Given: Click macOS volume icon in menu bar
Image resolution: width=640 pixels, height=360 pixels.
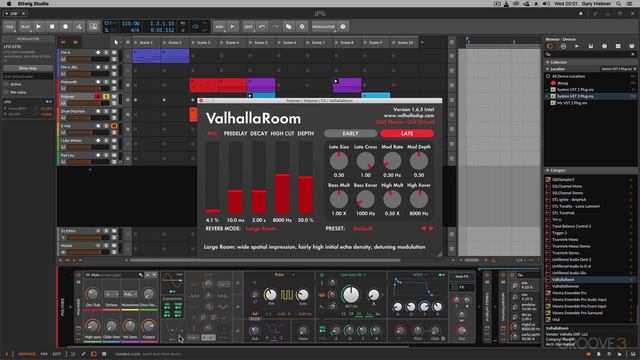Looking at the screenshot, I should pyautogui.click(x=547, y=3).
